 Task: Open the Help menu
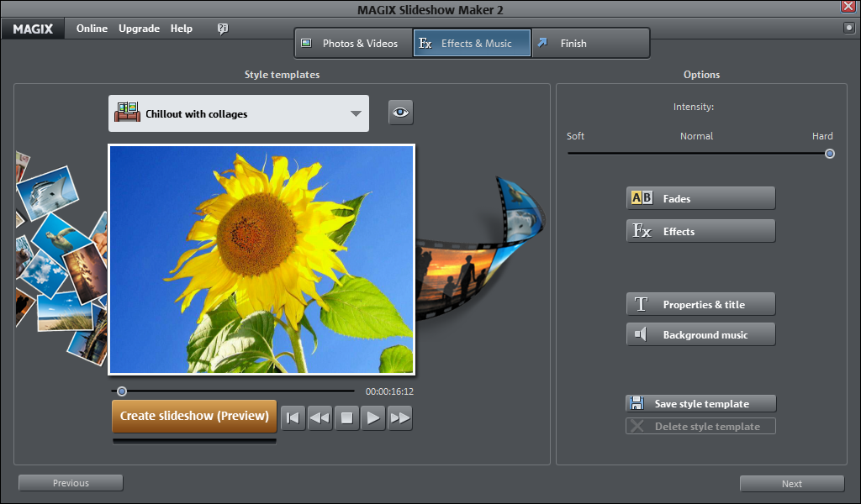182,29
